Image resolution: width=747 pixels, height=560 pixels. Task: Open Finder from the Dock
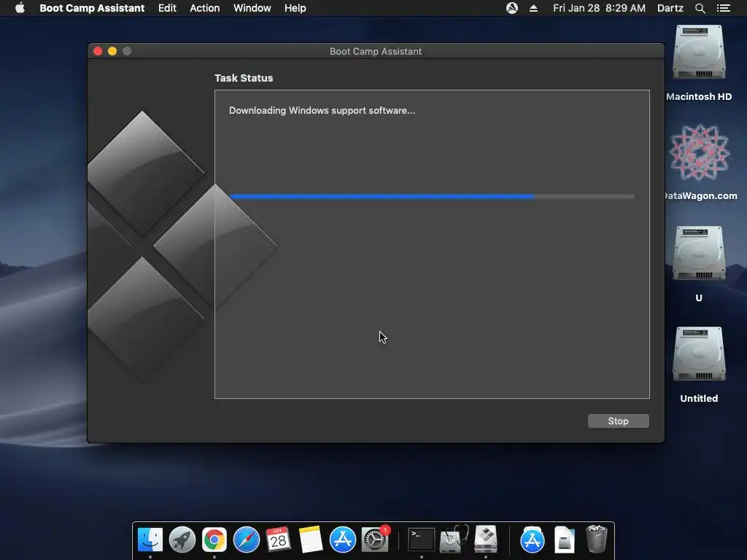tap(150, 540)
